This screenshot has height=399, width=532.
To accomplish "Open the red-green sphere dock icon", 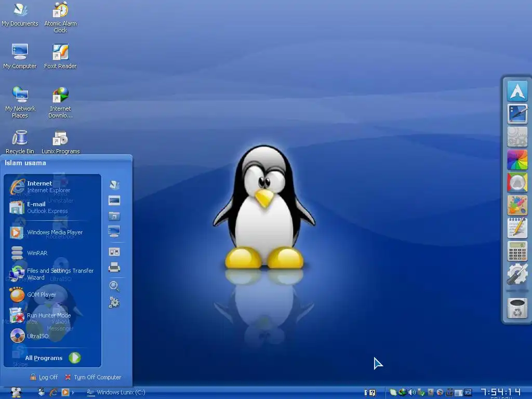I will [517, 182].
